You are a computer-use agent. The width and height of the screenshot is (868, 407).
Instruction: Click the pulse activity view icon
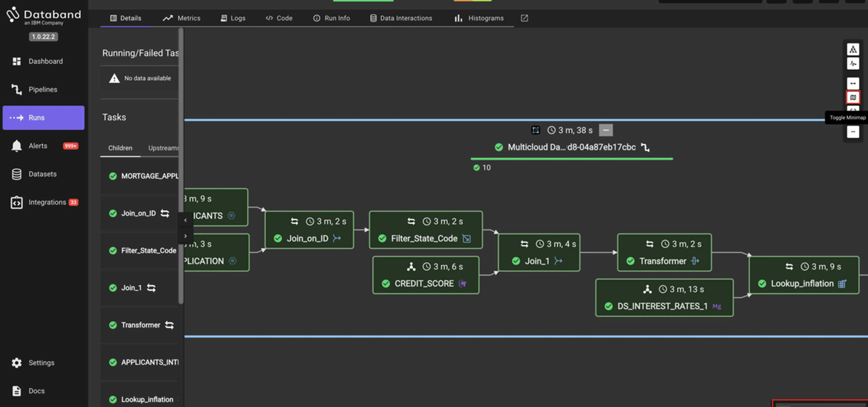(853, 63)
